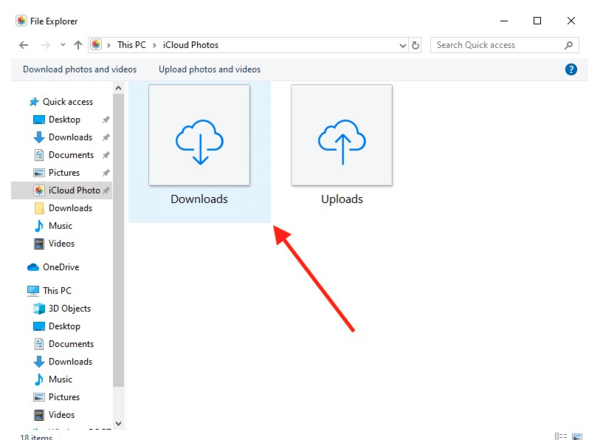Viewport: 600px width, 440px height.
Task: Close the File Explorer window
Action: pos(571,21)
